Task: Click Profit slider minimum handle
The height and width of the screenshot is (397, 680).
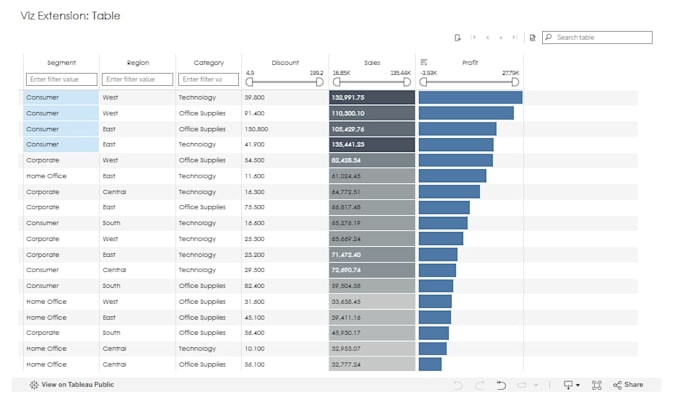Action: coord(423,82)
